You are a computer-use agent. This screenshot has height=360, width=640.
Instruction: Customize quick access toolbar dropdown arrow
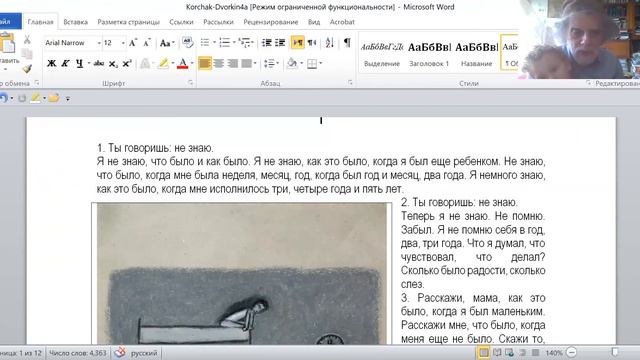click(x=68, y=98)
